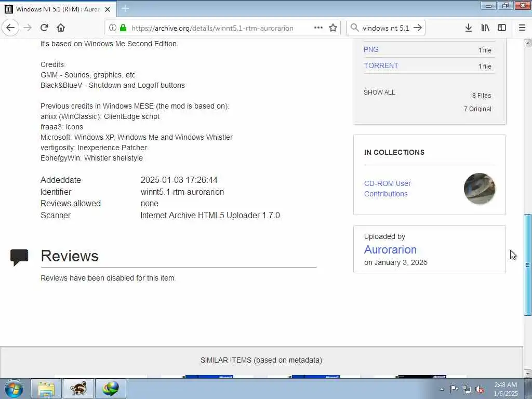
Task: Click the green secure padlock icon
Action: click(123, 28)
